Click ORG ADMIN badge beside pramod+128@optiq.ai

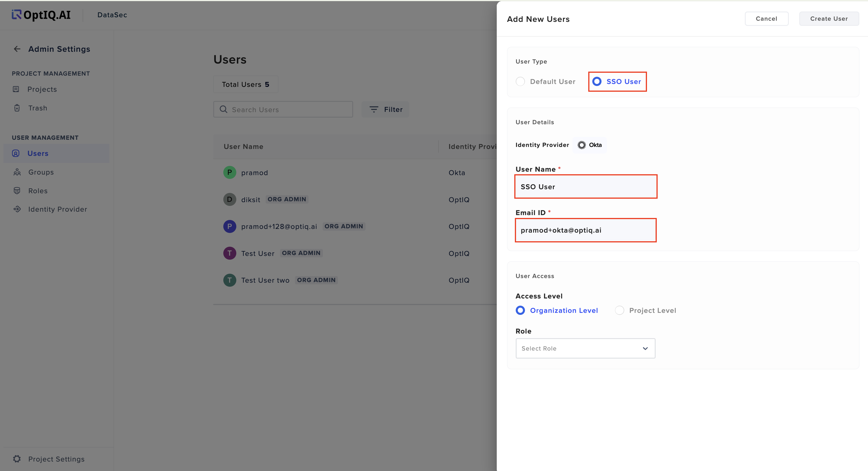click(x=344, y=226)
